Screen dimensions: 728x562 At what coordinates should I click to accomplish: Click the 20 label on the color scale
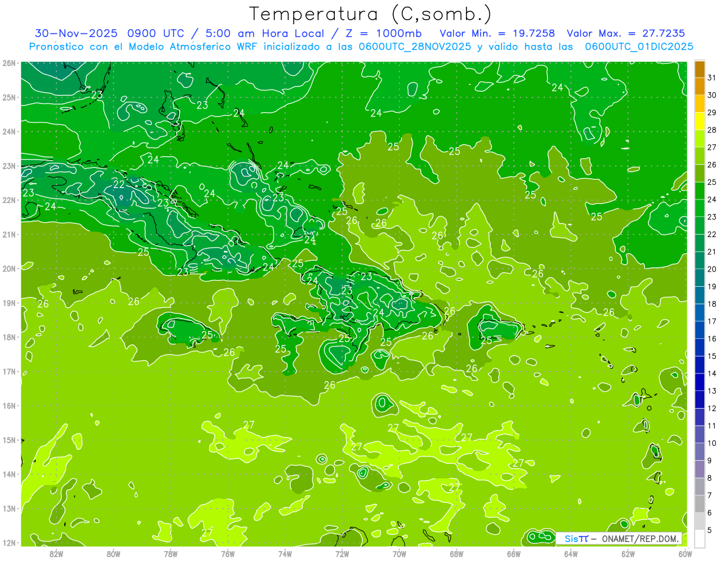pyautogui.click(x=712, y=269)
